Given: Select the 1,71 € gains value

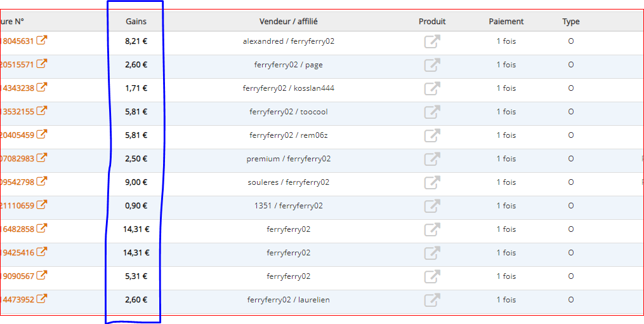Looking at the screenshot, I should click(136, 88).
